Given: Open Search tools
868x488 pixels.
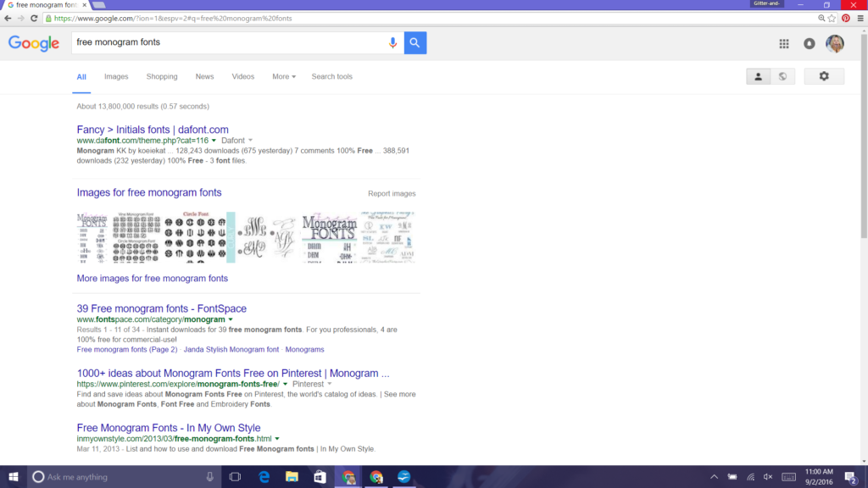Looking at the screenshot, I should [331, 76].
